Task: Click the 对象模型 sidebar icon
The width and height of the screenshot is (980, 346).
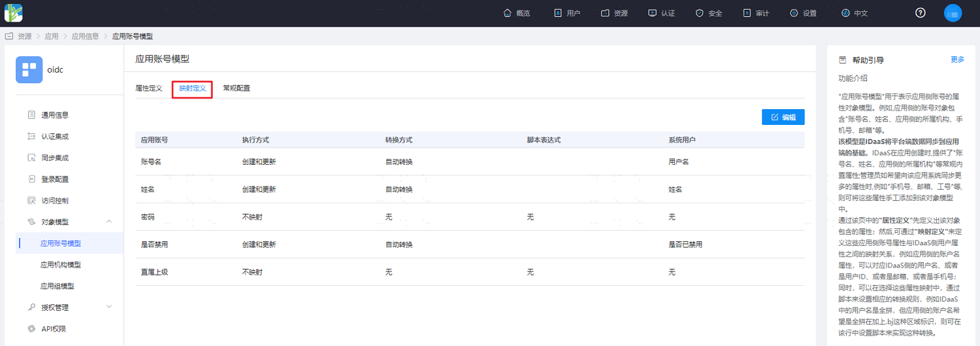Action: click(31, 222)
